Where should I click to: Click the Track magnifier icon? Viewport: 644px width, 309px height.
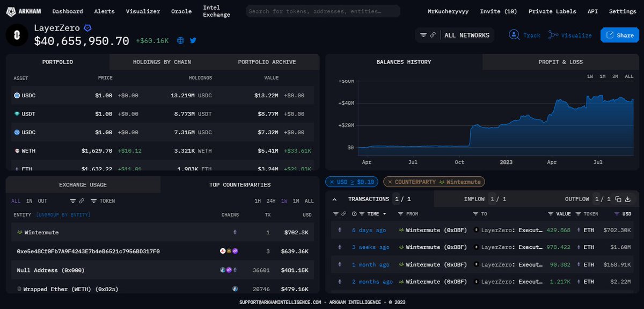pyautogui.click(x=514, y=35)
